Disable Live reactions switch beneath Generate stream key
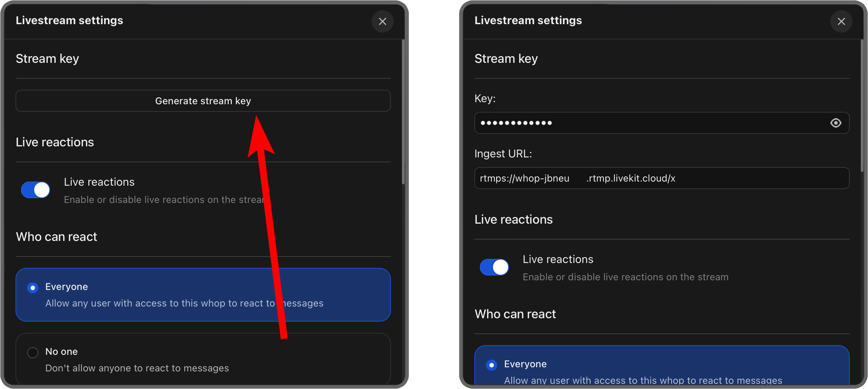The height and width of the screenshot is (389, 868). 36,190
